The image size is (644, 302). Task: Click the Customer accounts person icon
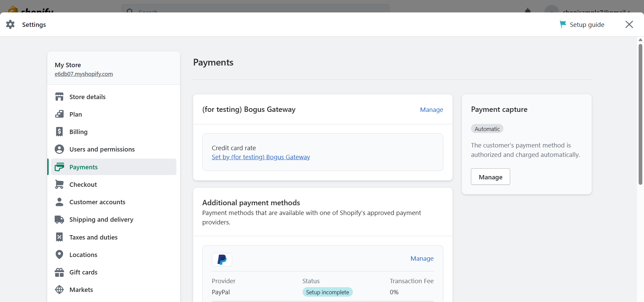59,202
